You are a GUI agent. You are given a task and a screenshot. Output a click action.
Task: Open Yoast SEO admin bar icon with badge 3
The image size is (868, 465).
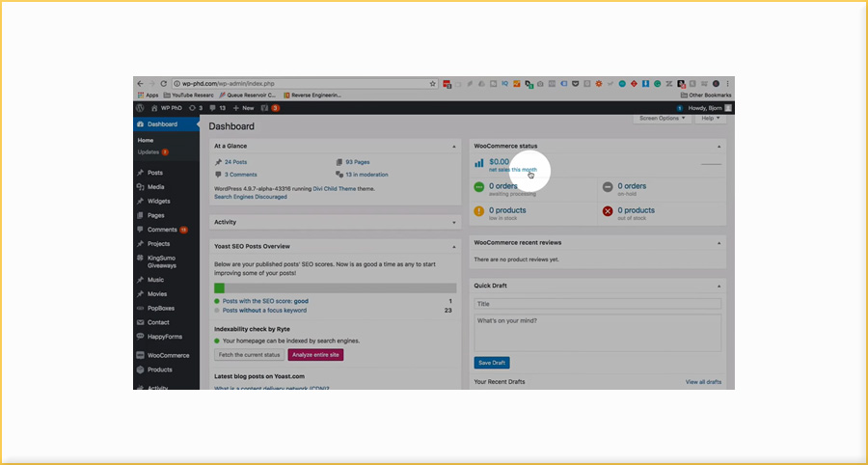tap(270, 108)
